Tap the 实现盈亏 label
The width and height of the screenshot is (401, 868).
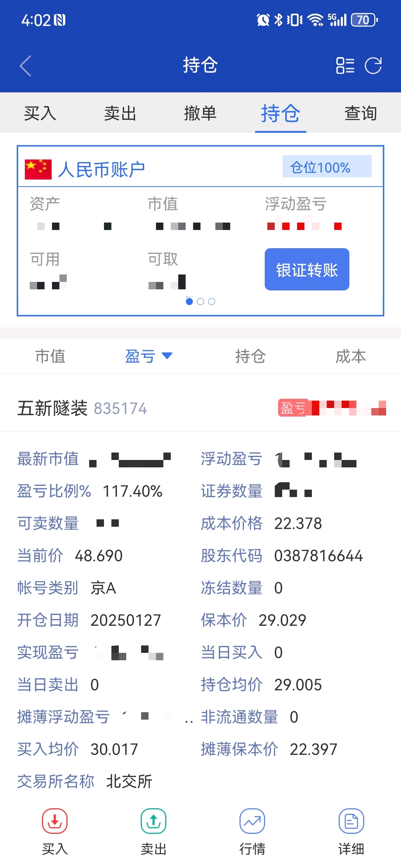point(48,652)
